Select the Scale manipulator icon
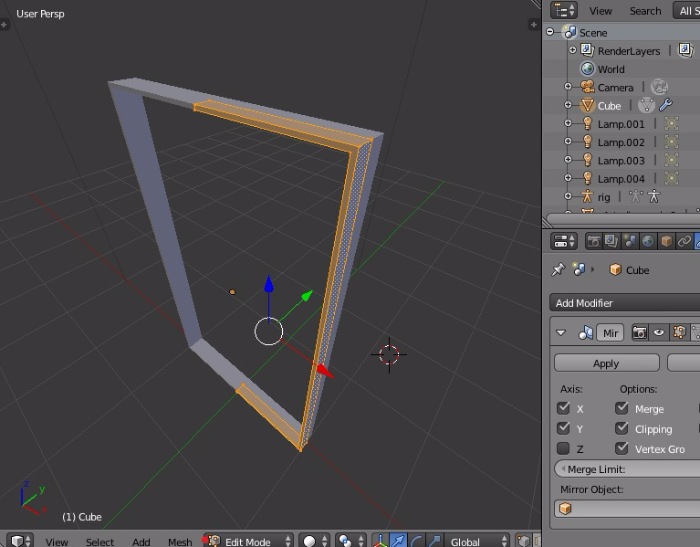 click(434, 541)
